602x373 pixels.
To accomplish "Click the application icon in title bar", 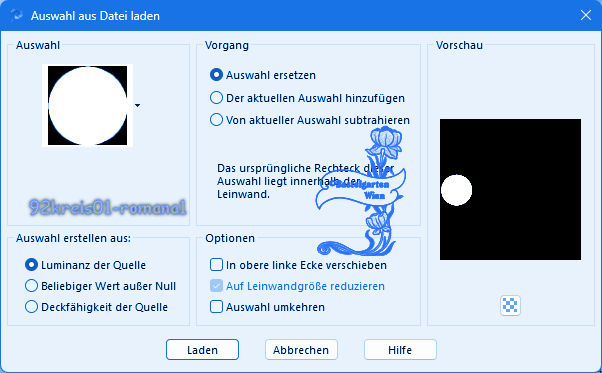I will tap(17, 15).
